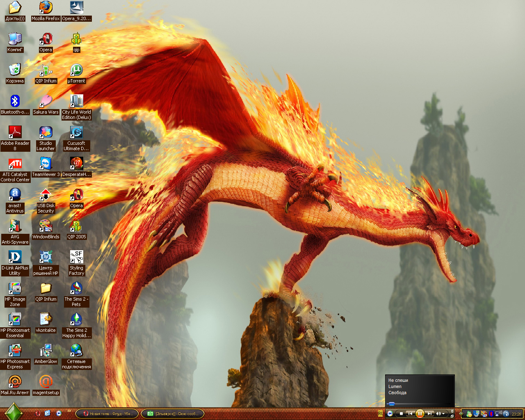Click avast! icon in system tray
The image size is (525, 420).
coord(506,414)
